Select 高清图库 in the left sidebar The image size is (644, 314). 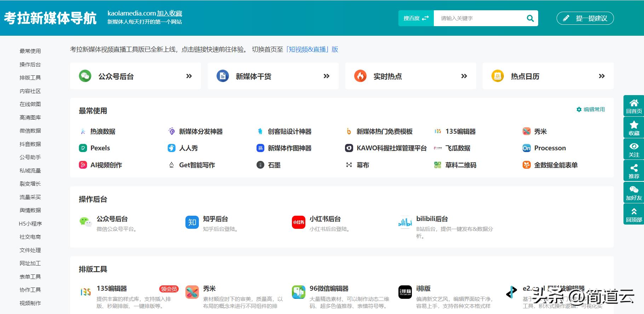point(30,117)
